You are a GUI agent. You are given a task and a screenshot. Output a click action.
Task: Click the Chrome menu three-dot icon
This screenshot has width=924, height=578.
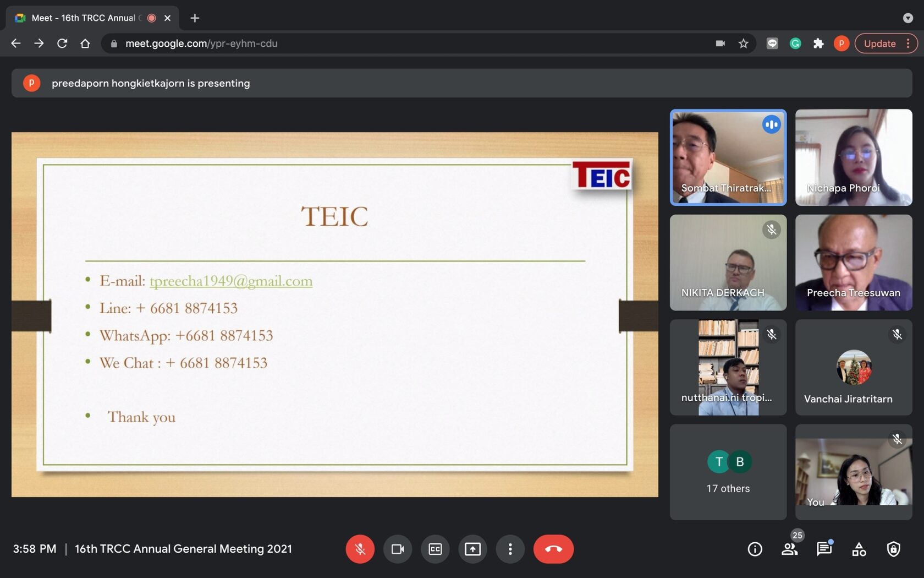click(908, 43)
